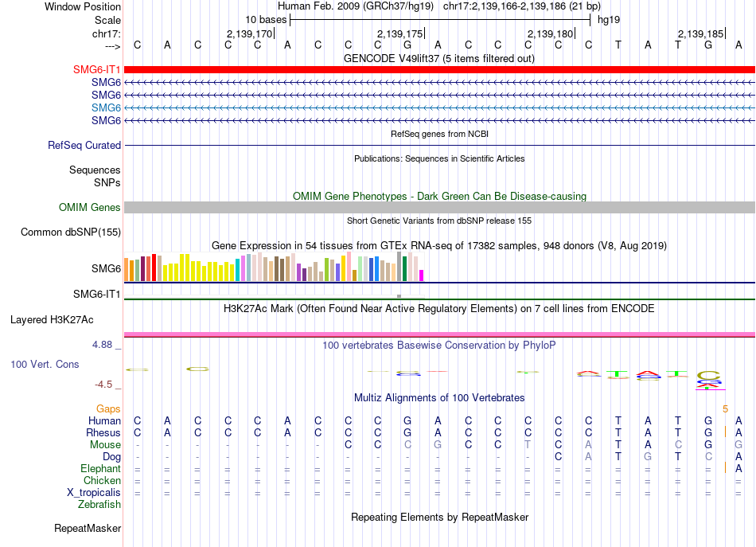Image resolution: width=756 pixels, height=547 pixels.
Task: Click the pink H3K27Ac signal bar
Action: click(x=439, y=334)
